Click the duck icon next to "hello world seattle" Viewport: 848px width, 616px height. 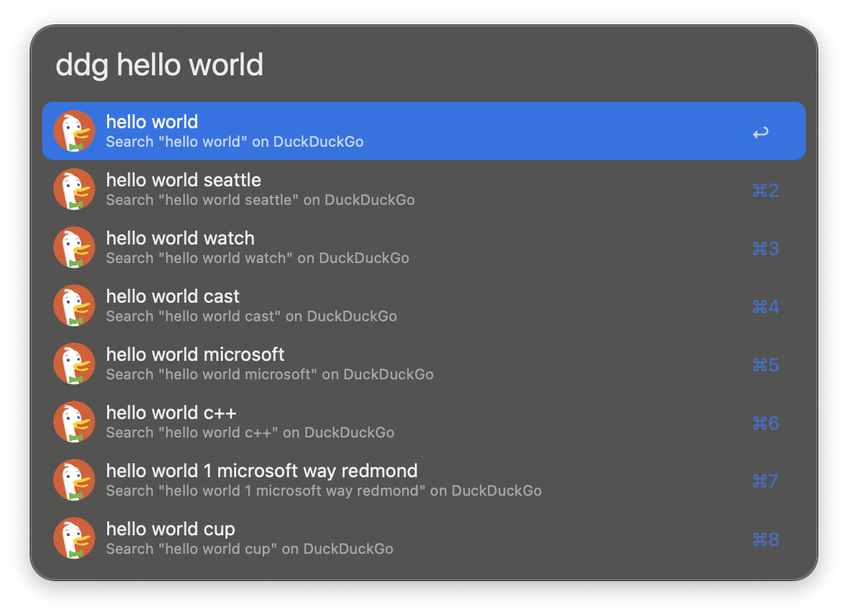74,189
